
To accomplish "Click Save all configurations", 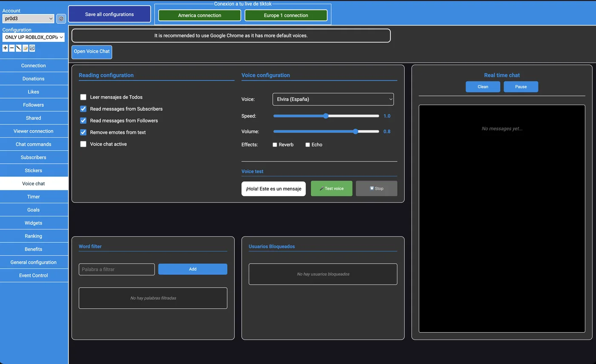I will click(109, 14).
